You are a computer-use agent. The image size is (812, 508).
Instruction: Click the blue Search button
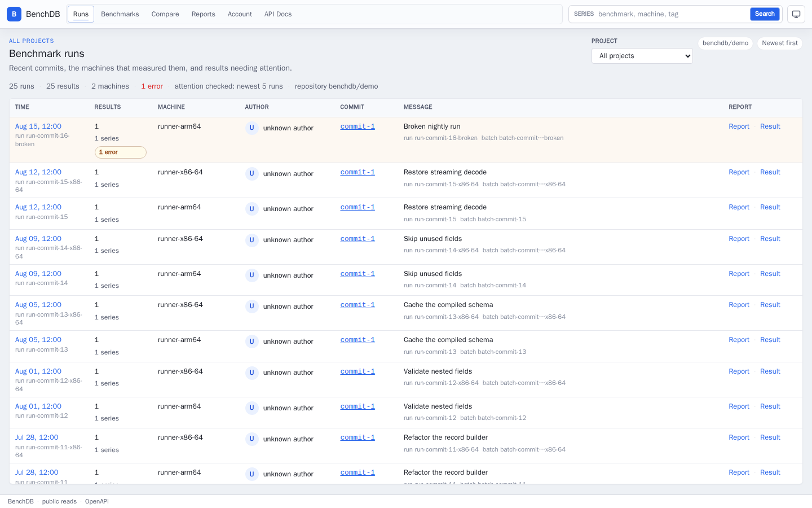[x=765, y=14]
